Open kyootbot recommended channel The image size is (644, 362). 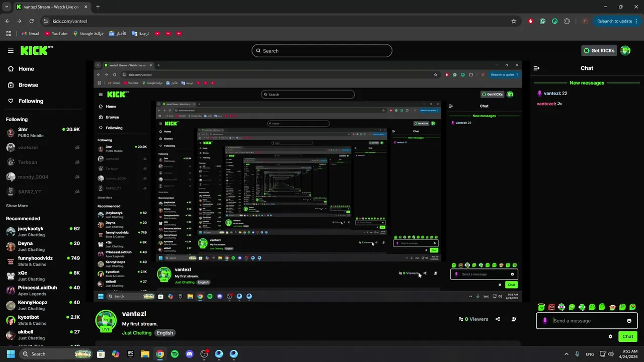pyautogui.click(x=43, y=320)
